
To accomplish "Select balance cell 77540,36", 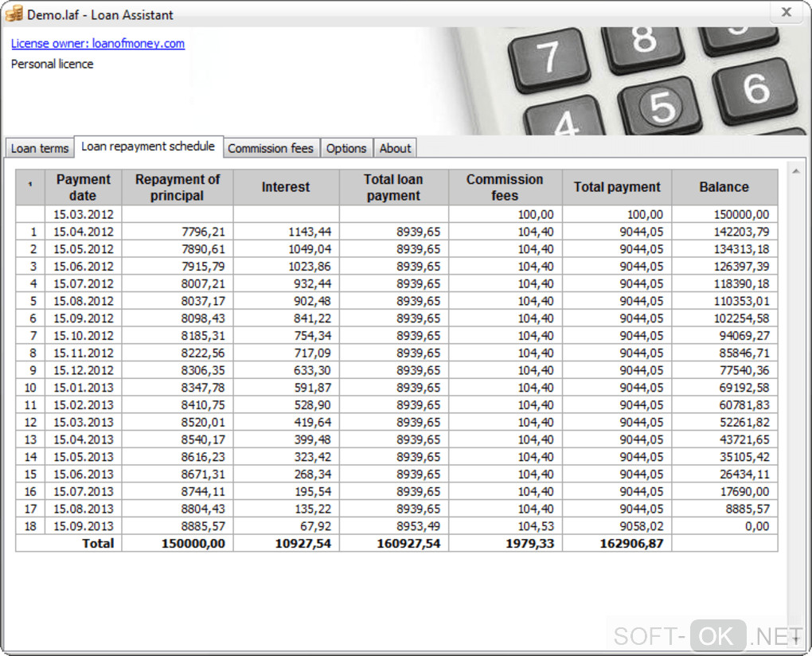I will point(724,370).
